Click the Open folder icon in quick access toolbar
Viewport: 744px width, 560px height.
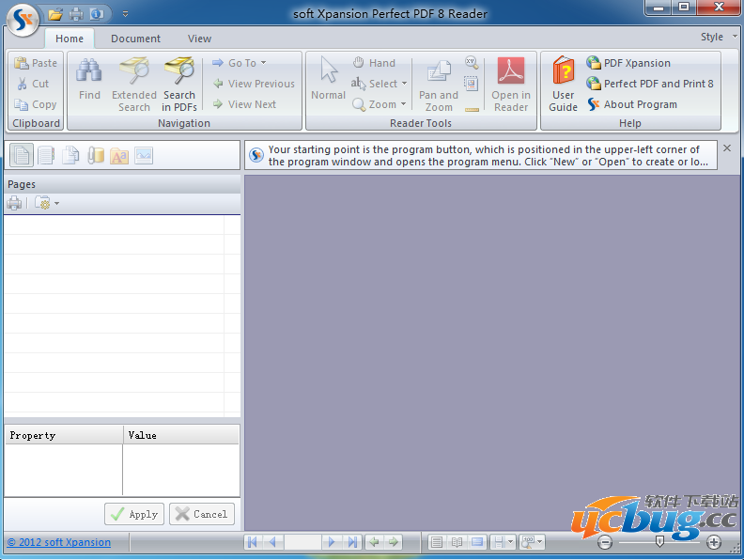click(55, 14)
